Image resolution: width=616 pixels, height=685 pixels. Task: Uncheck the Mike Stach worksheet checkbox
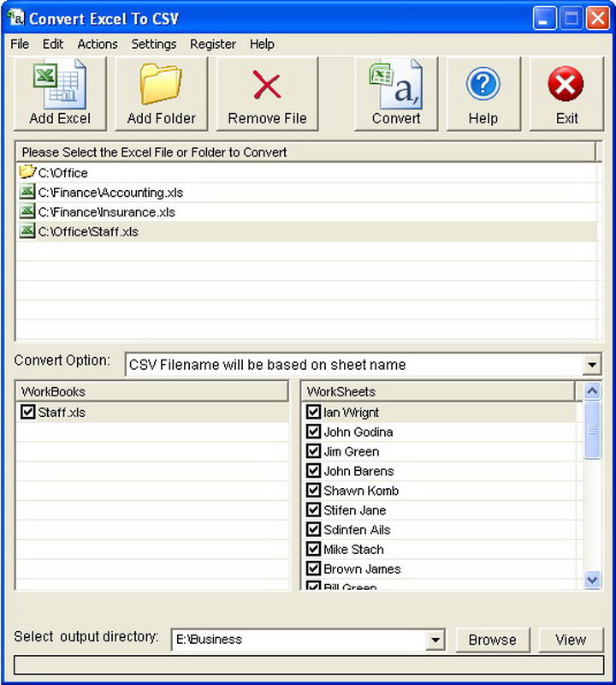(313, 549)
